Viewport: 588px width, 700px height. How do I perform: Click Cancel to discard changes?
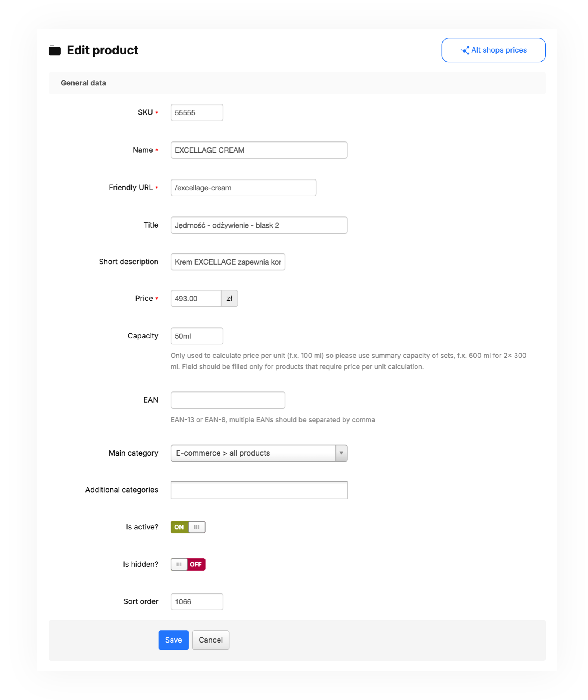210,640
